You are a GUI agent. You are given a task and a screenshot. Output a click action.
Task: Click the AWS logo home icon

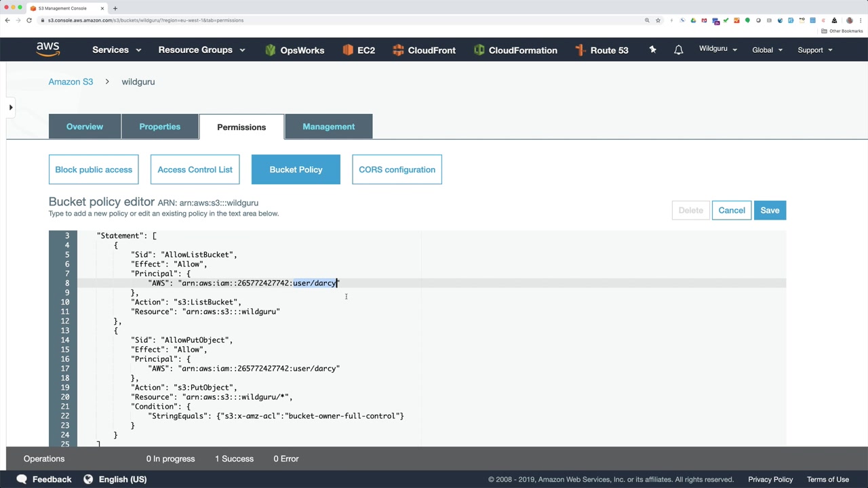(x=48, y=49)
